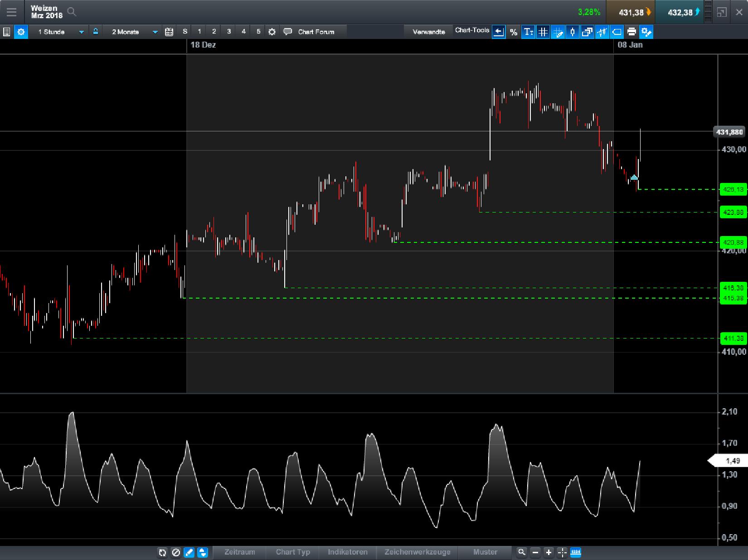
Task: Click the buy price 432,38
Action: click(x=680, y=12)
